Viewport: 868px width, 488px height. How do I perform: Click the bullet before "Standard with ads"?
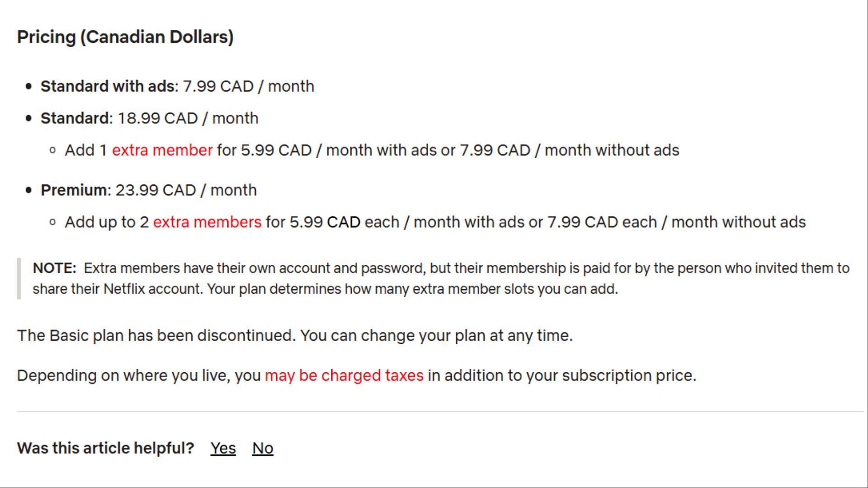(29, 86)
